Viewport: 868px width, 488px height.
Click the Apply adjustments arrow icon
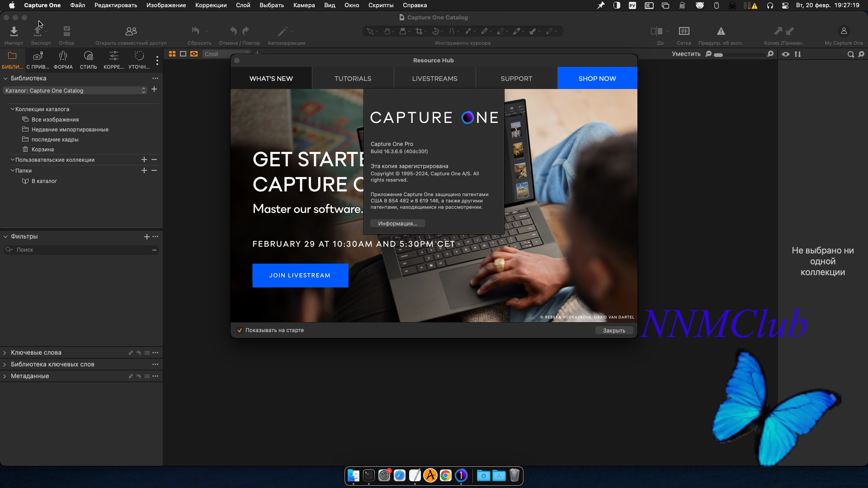click(790, 31)
